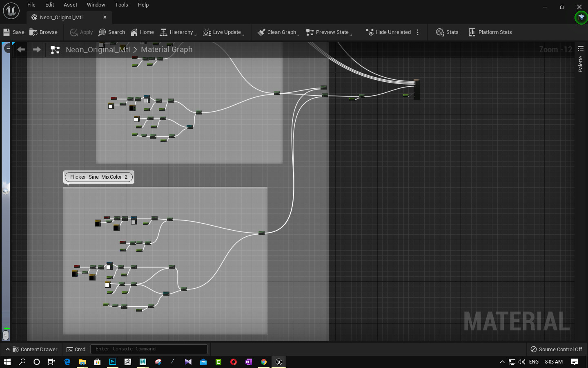Click the green-circled icon below the window close button

(581, 18)
